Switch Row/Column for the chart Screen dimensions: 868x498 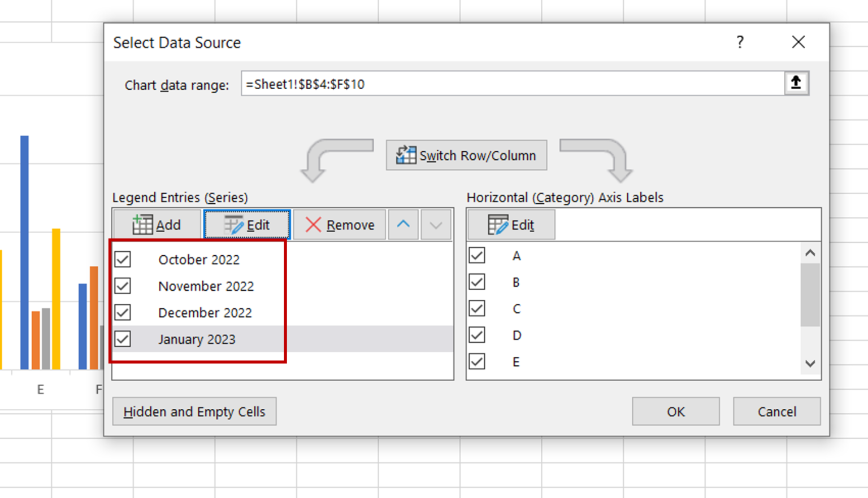tap(466, 155)
